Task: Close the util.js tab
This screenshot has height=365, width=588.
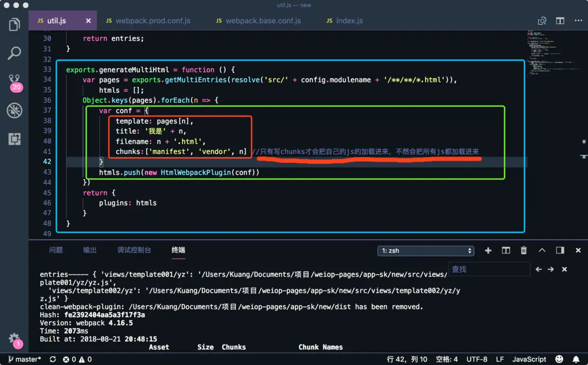Action: (x=88, y=21)
